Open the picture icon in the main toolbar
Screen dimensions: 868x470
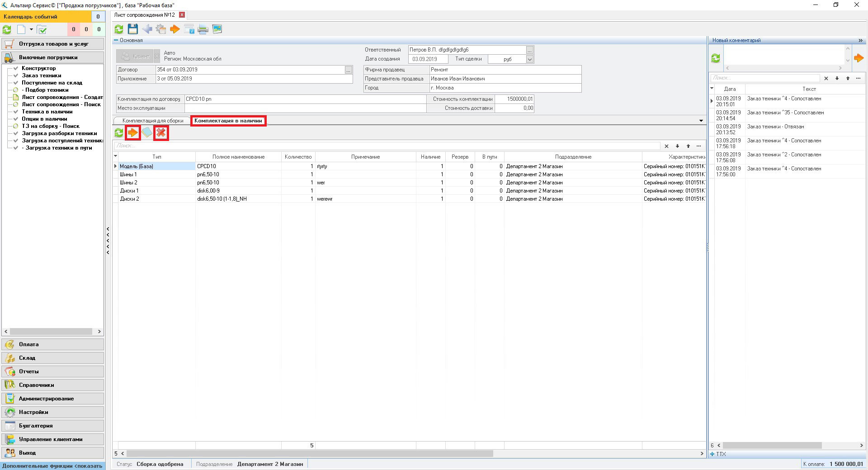pos(217,29)
